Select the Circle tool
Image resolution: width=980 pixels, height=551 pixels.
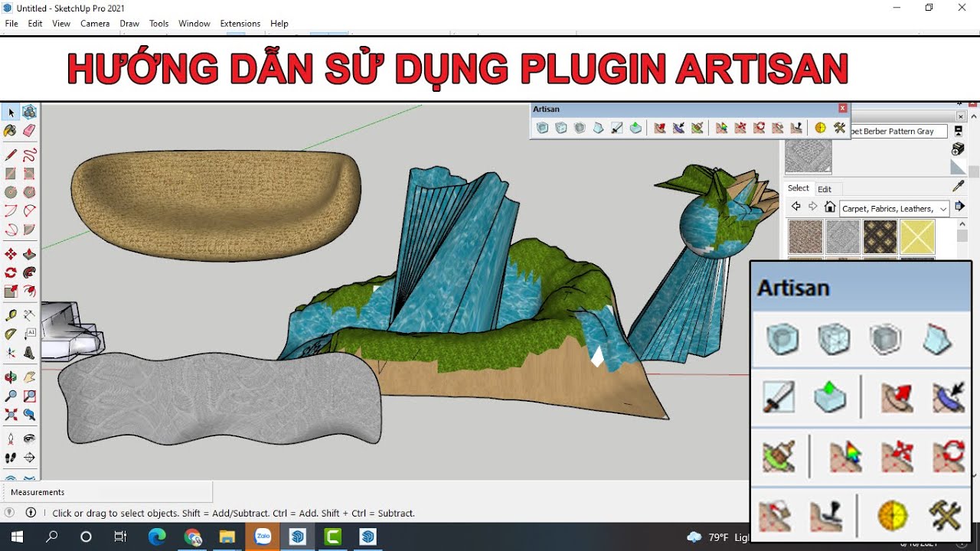11,192
